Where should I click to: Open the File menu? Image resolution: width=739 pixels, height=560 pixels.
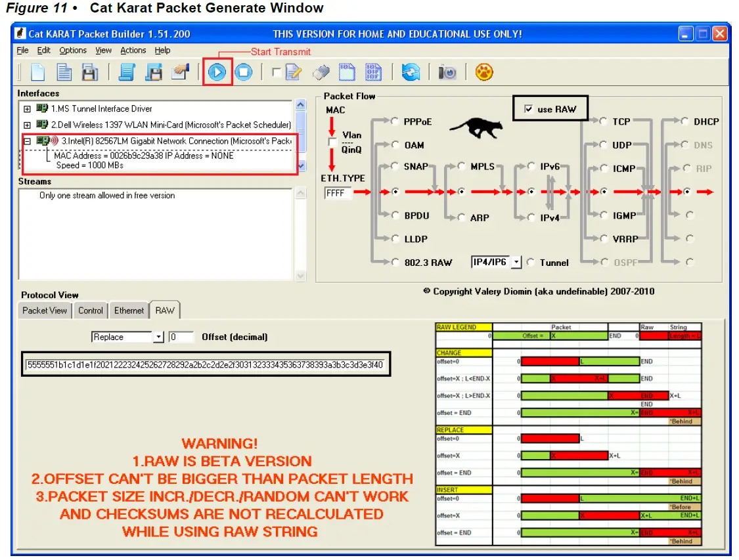coord(22,51)
